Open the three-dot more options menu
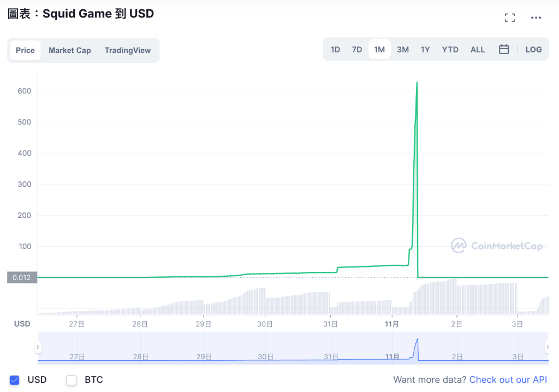Screen dimensions: 559x392 tap(536, 17)
